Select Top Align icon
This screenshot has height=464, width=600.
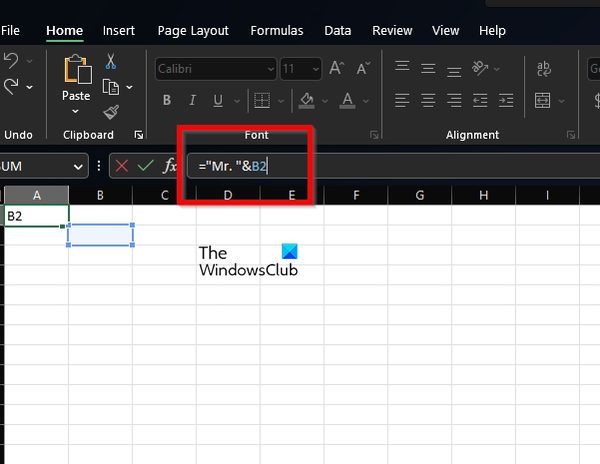[x=402, y=67]
